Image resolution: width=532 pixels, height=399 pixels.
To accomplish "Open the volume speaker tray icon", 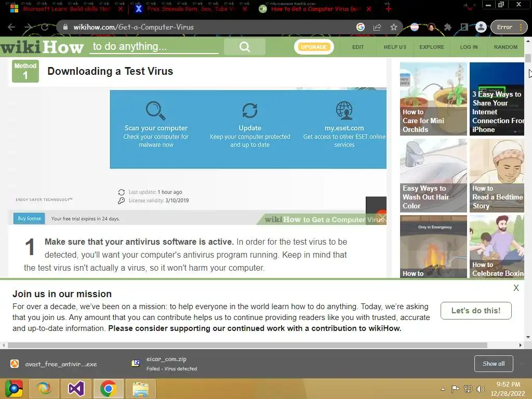I will click(480, 389).
